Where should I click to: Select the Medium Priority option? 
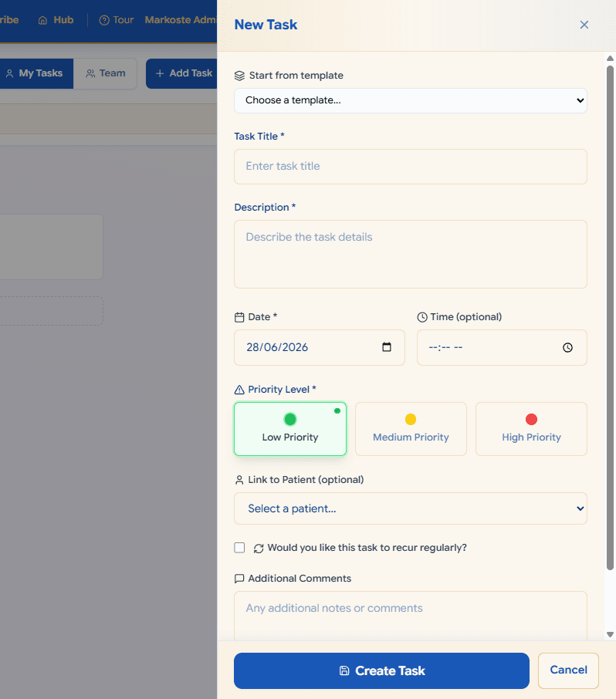(x=411, y=429)
